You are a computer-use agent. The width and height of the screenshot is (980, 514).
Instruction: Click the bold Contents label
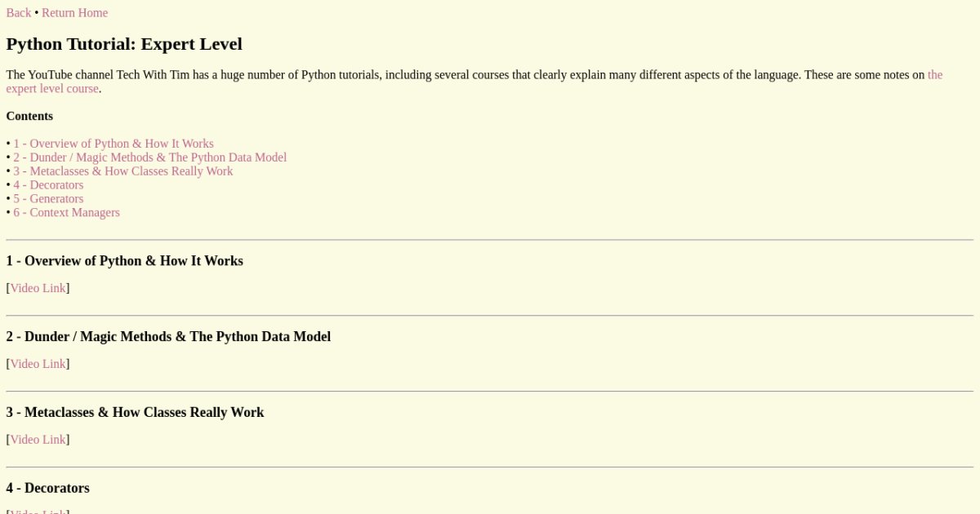(x=29, y=116)
